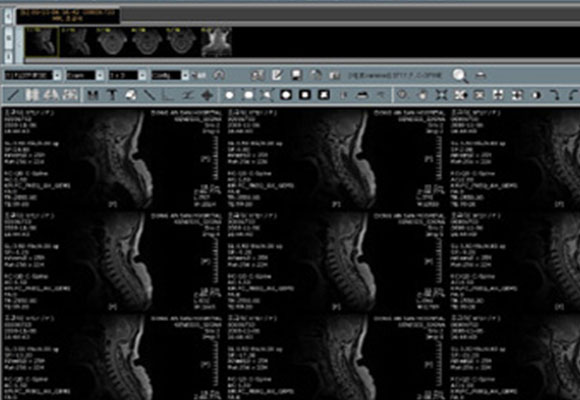Viewport: 580px width, 400px height.
Task: Click the black square with white rounded square
Action: 305,95
